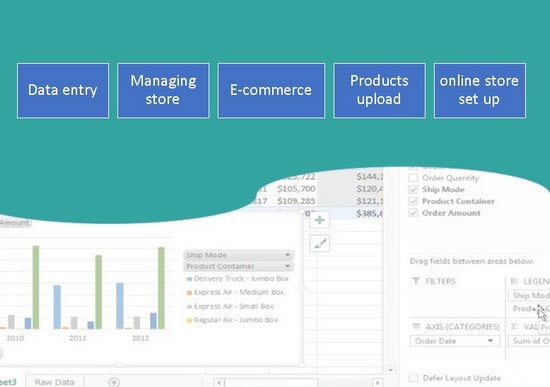
Task: Click the Filters funnel icon
Action: (x=416, y=281)
